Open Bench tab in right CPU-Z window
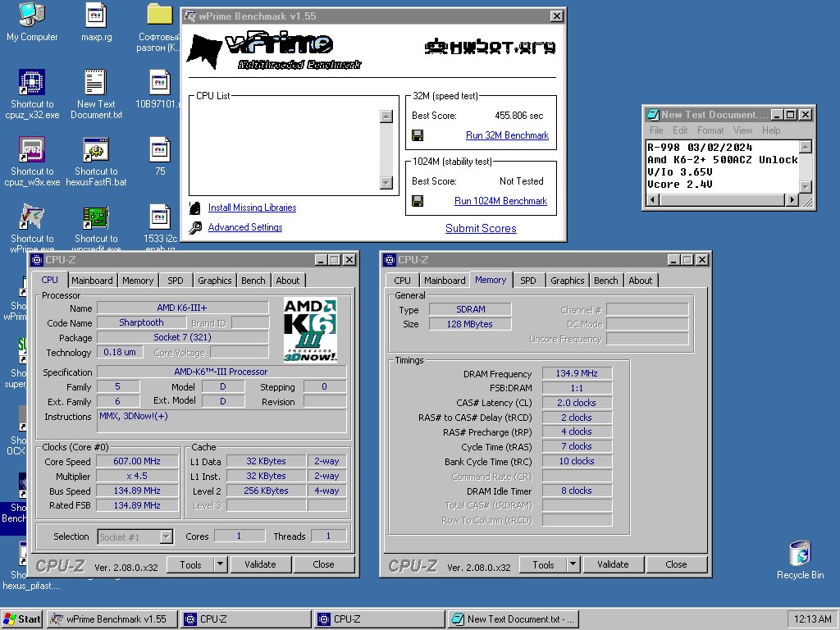 pos(606,281)
